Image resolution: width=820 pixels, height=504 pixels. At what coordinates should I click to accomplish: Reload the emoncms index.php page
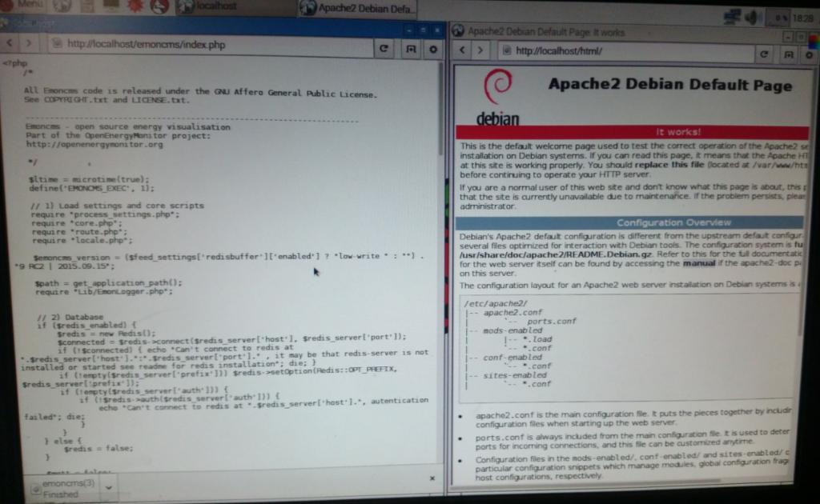click(384, 49)
